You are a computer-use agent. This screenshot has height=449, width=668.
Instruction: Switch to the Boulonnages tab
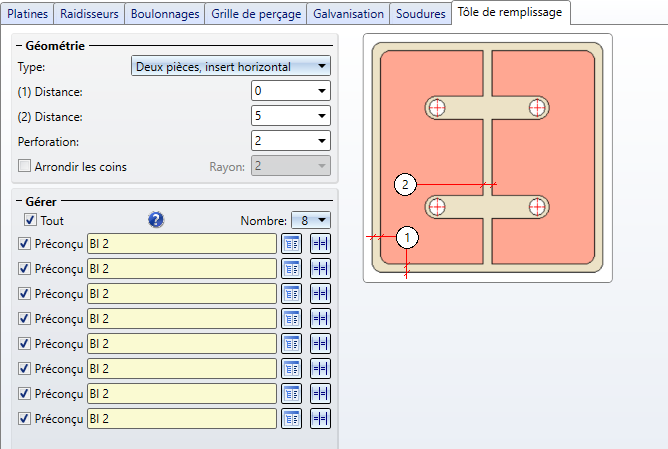pos(166,14)
